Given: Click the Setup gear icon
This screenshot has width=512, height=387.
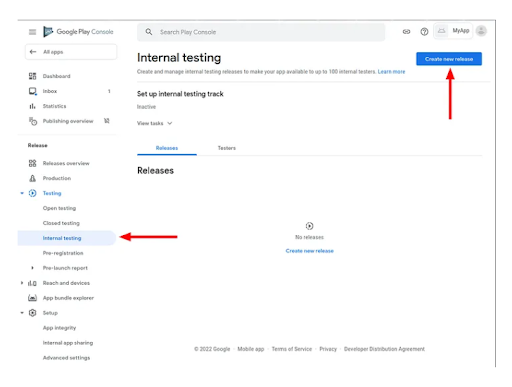Looking at the screenshot, I should pos(32,313).
